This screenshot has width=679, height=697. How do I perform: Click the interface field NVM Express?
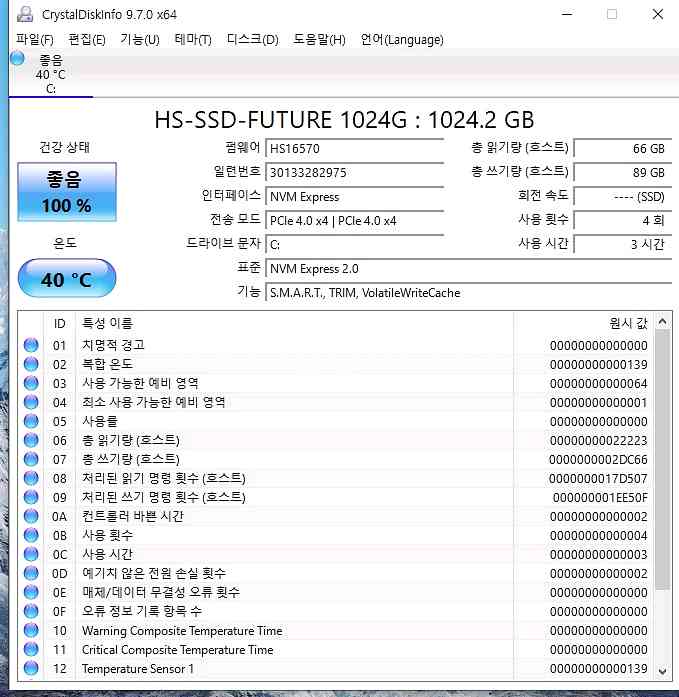pos(355,196)
